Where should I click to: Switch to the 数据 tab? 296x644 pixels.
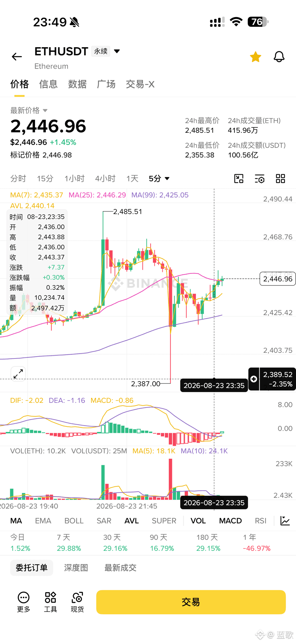click(77, 84)
